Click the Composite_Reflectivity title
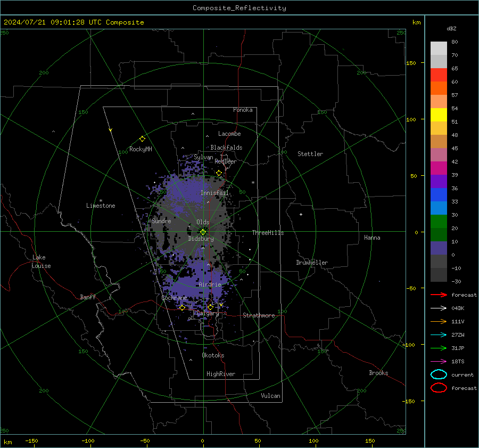This screenshot has width=479, height=448. [239, 8]
